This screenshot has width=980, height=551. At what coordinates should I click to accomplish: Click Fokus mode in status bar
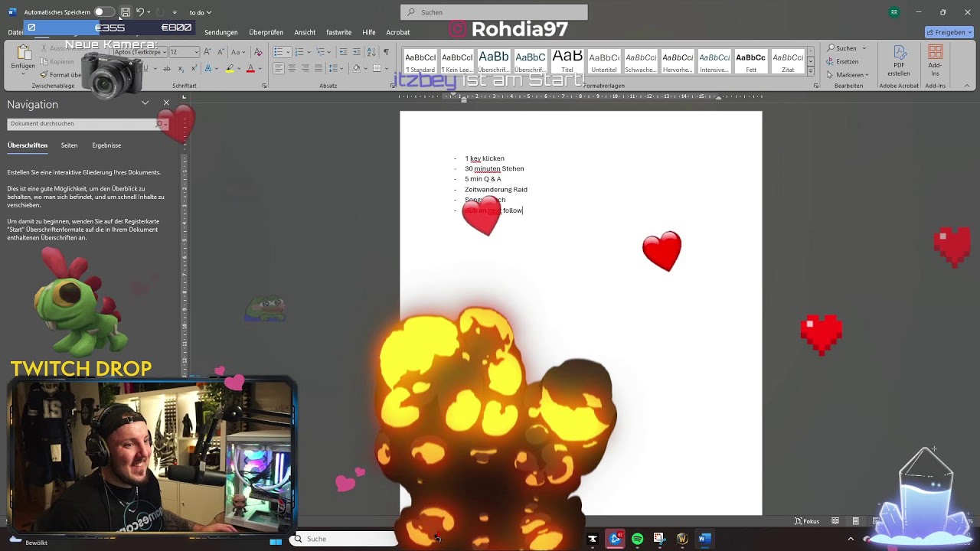tap(807, 521)
